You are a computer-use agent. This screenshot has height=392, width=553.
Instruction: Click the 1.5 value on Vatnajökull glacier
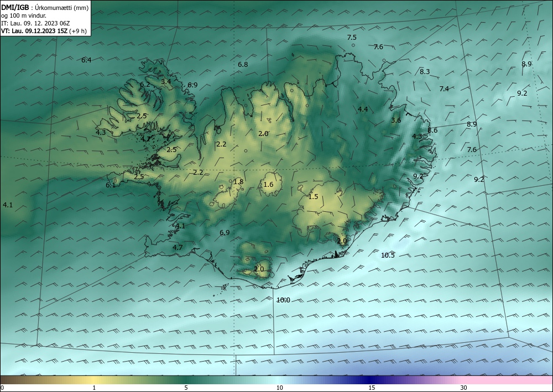coord(313,197)
